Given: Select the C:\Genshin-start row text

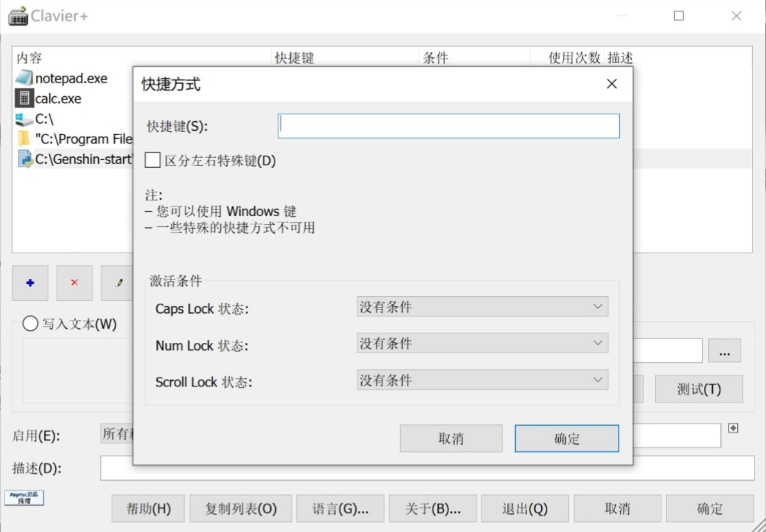Looking at the screenshot, I should [x=83, y=159].
